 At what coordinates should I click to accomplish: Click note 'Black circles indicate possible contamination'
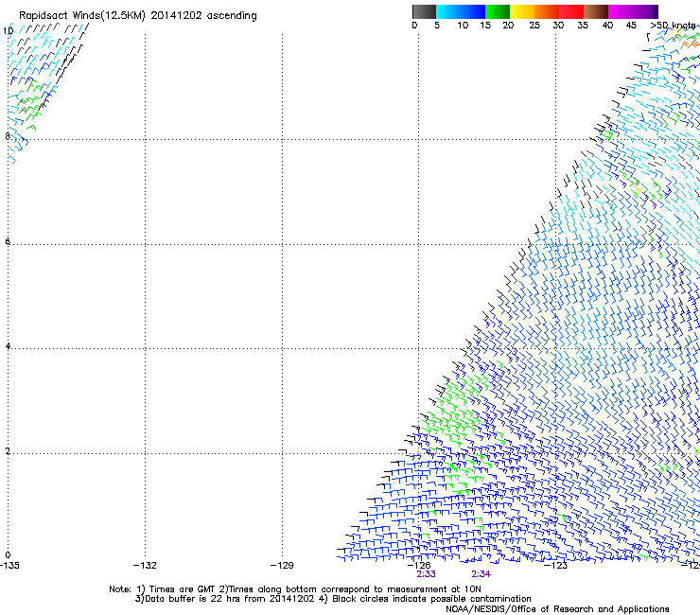pyautogui.click(x=431, y=599)
